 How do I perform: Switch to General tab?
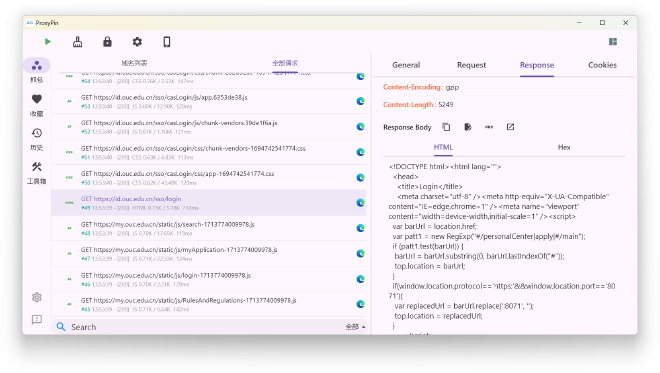pyautogui.click(x=406, y=65)
